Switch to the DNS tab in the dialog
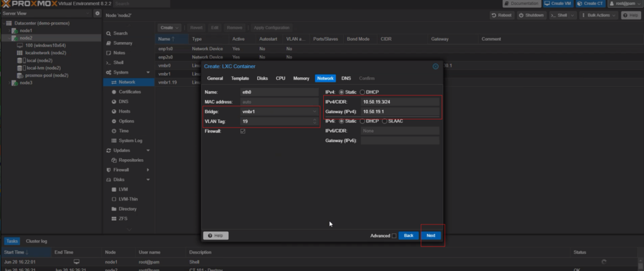The image size is (644, 271). (x=347, y=79)
